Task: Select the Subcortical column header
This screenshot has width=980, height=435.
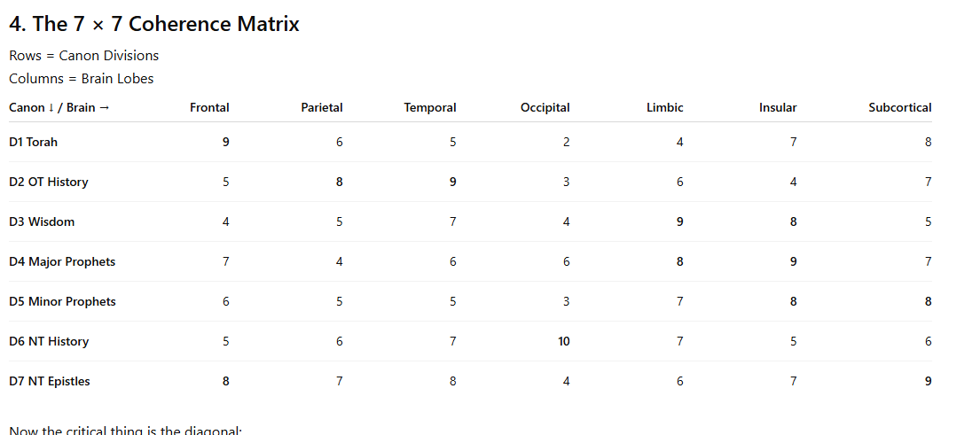Action: click(x=900, y=107)
